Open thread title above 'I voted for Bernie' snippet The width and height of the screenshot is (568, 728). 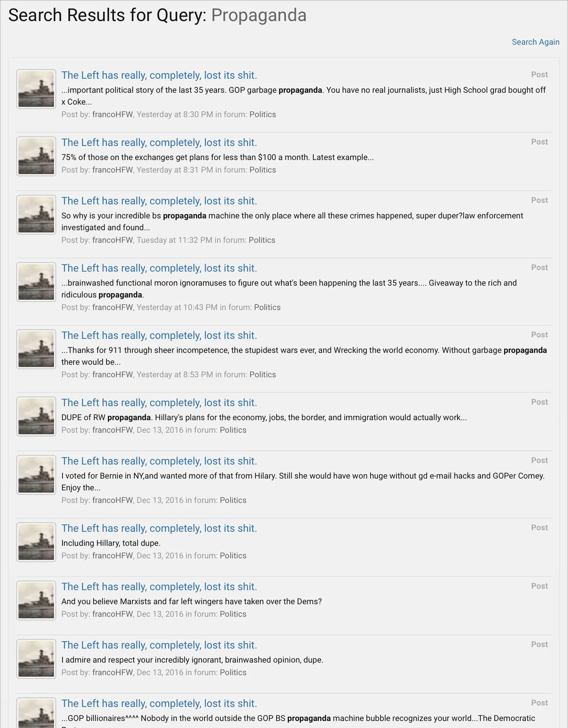[159, 461]
